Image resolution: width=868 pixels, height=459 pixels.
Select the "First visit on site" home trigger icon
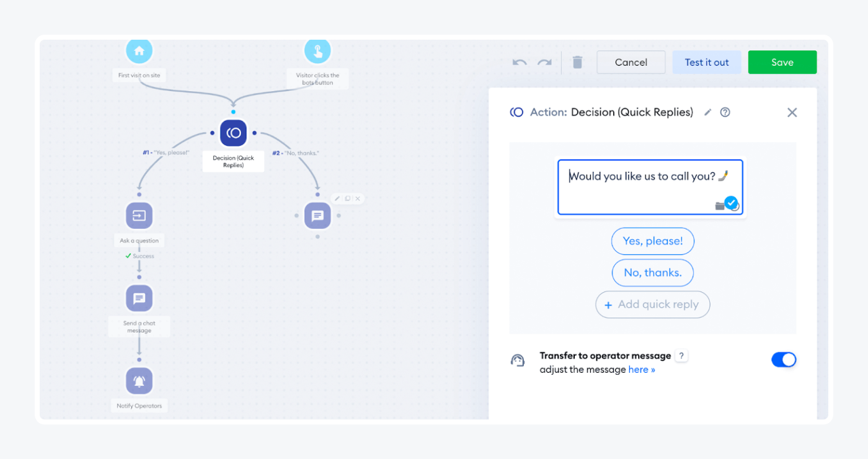[x=139, y=50]
